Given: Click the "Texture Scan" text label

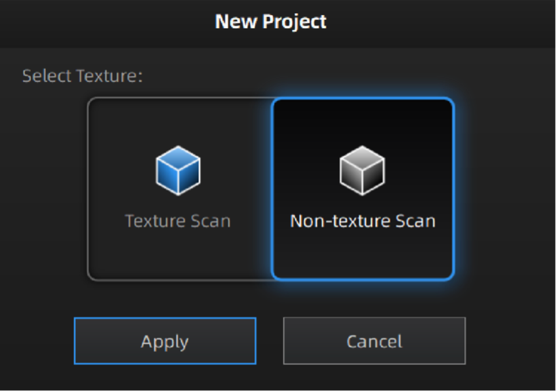Looking at the screenshot, I should (178, 221).
